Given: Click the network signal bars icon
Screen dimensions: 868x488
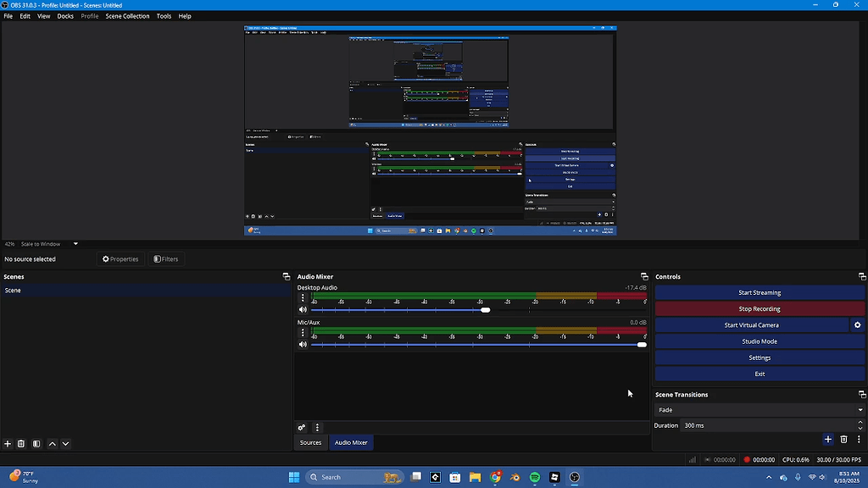Looking at the screenshot, I should (692, 460).
